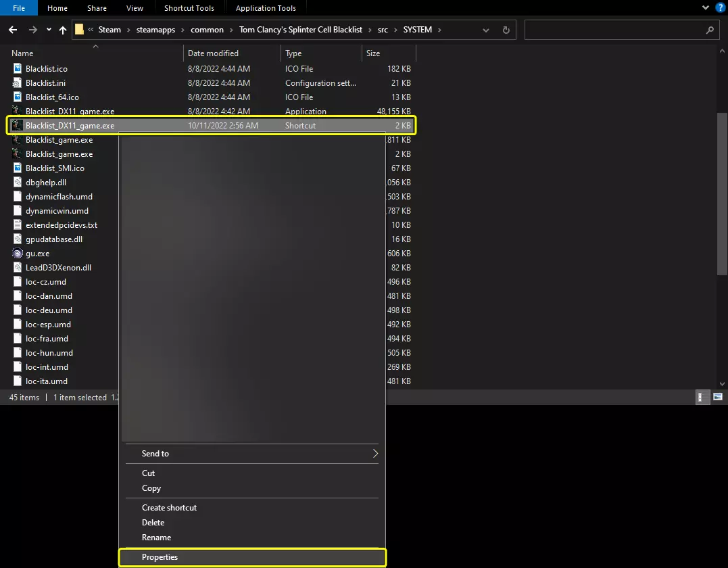The height and width of the screenshot is (568, 728).
Task: Expand the recent locations dropdown
Action: [49, 30]
